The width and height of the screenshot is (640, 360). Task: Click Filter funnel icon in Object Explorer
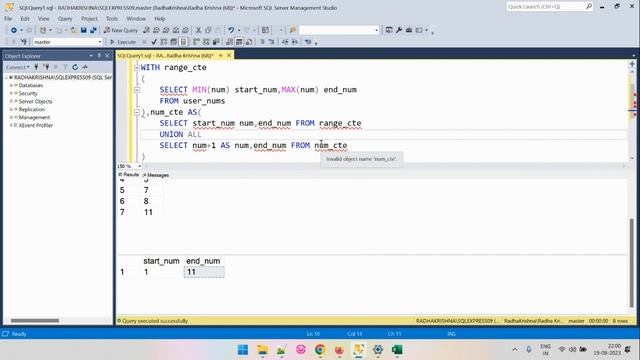tap(65, 67)
